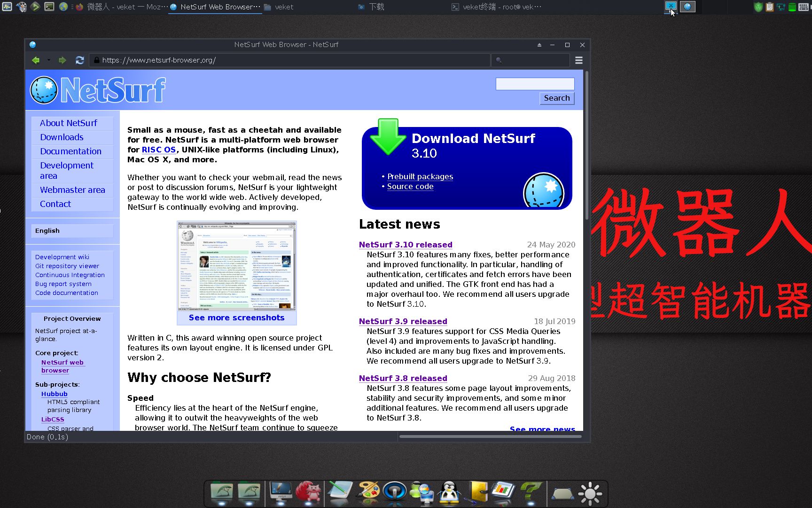Click the green download arrow graphic

point(388,137)
